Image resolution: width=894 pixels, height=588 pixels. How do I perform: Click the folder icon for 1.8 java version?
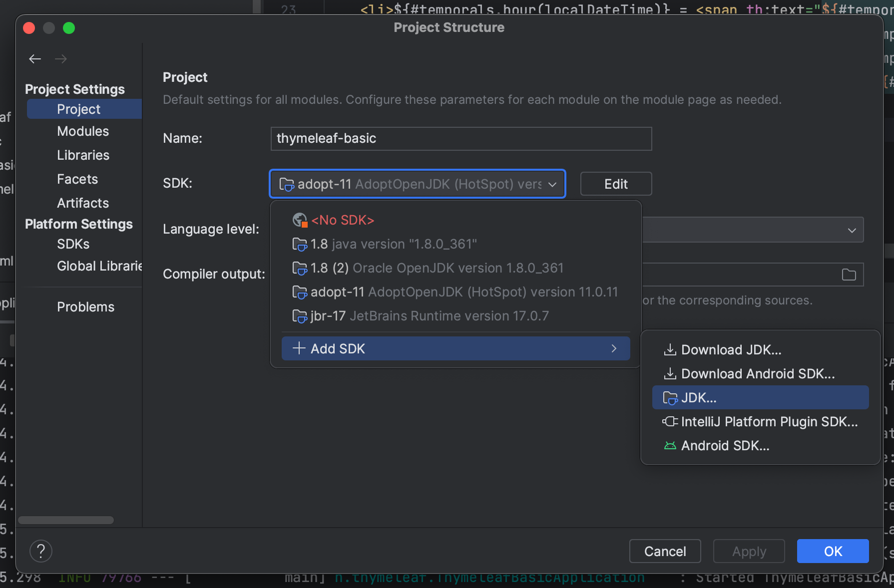pos(300,244)
